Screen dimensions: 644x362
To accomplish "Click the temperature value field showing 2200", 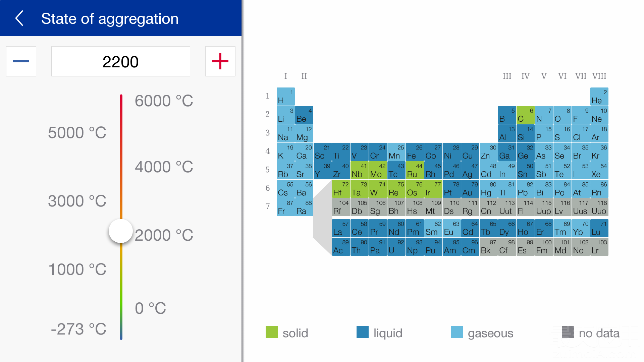I will (121, 61).
